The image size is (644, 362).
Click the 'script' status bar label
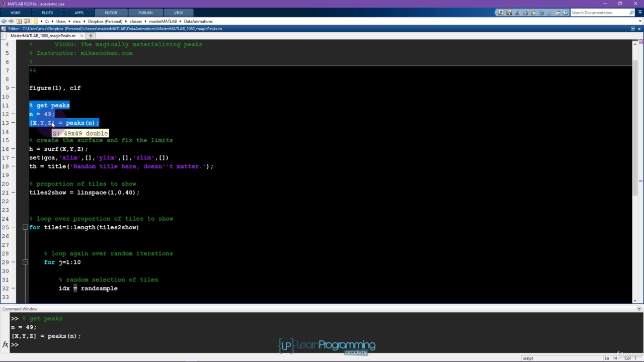click(528, 358)
